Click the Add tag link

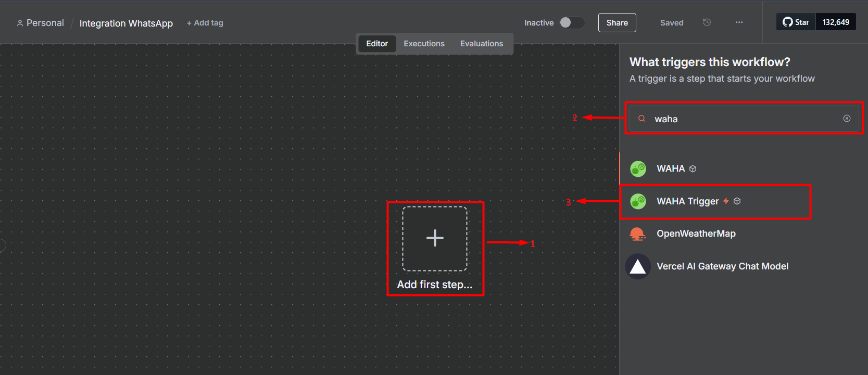tap(205, 23)
